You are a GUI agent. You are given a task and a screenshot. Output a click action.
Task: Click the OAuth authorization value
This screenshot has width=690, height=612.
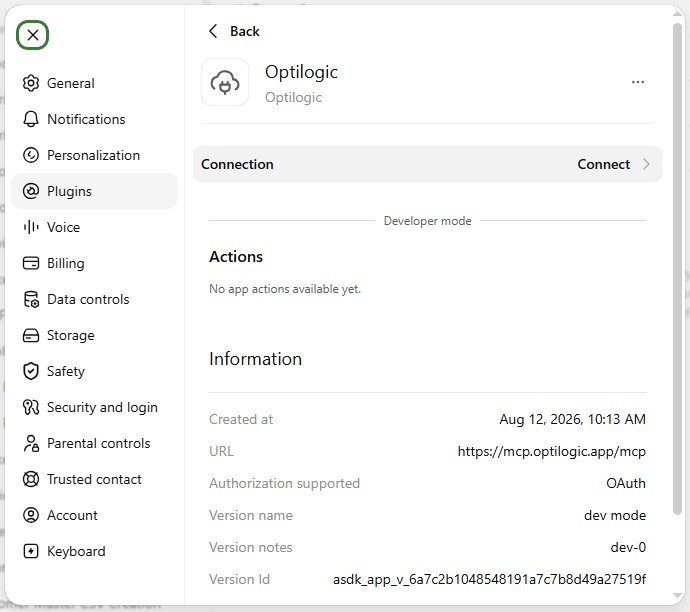626,484
